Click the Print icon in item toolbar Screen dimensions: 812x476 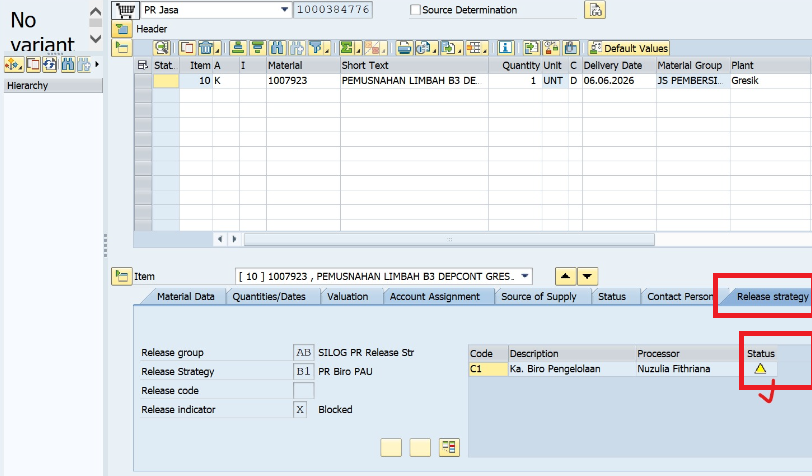point(404,48)
